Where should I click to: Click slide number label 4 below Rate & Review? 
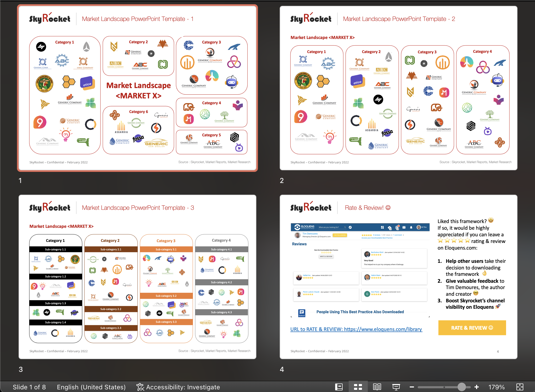click(282, 369)
